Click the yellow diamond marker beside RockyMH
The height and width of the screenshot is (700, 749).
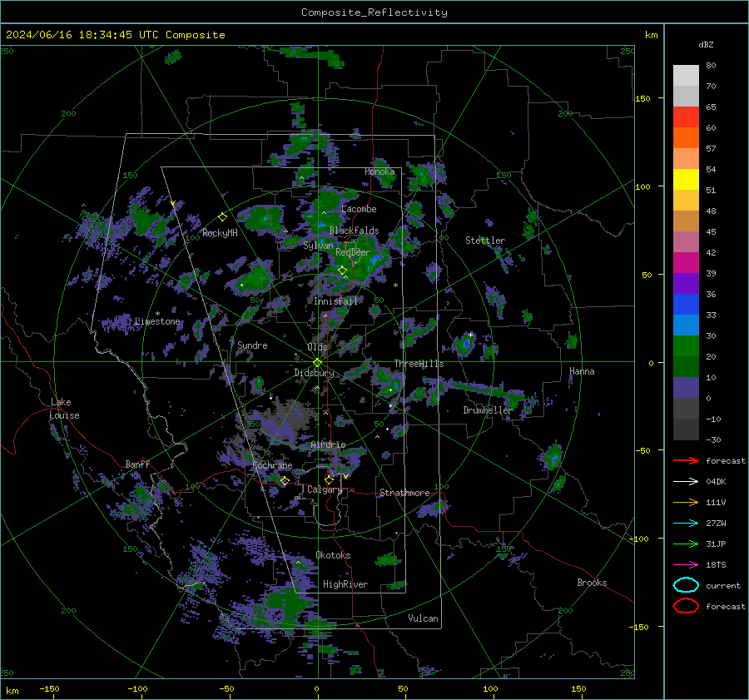(x=222, y=217)
